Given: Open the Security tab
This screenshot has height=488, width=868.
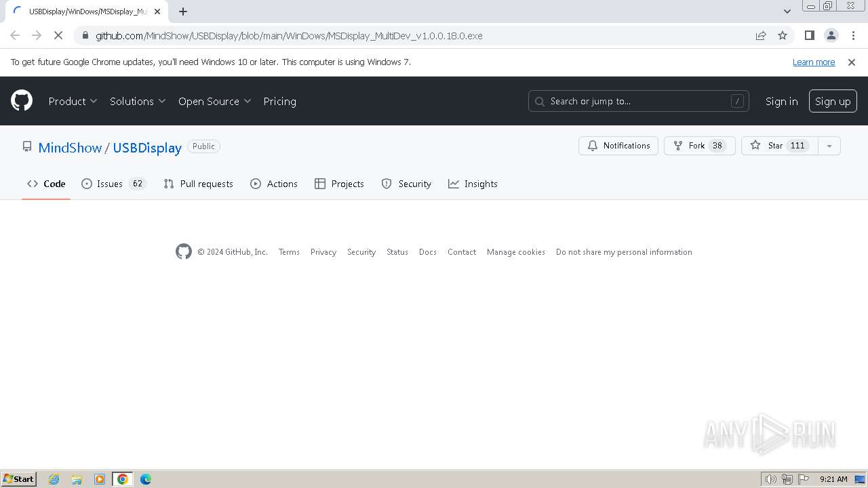Looking at the screenshot, I should point(406,184).
